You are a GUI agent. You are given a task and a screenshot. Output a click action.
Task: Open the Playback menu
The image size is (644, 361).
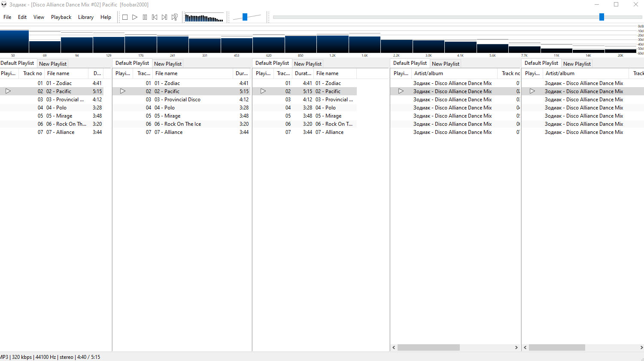pos(61,17)
